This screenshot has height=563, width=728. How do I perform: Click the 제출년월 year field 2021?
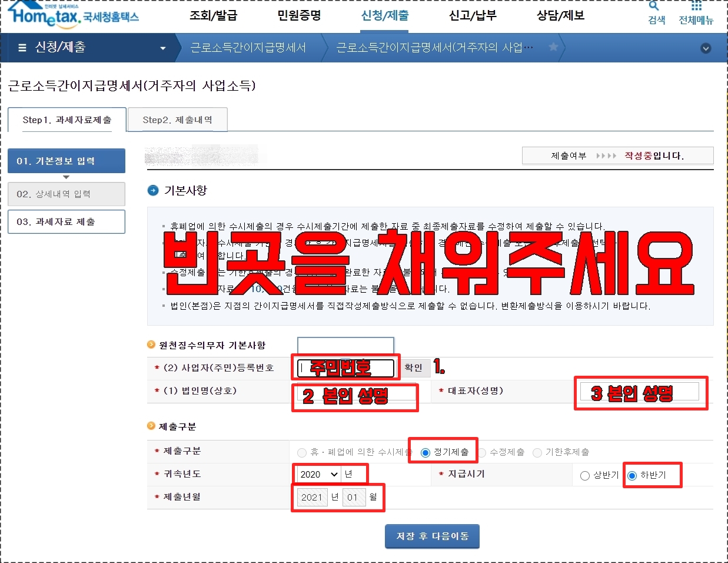(311, 498)
